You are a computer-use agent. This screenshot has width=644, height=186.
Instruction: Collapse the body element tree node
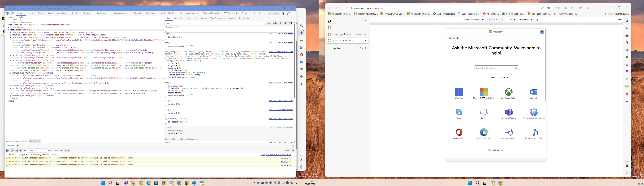point(9,30)
